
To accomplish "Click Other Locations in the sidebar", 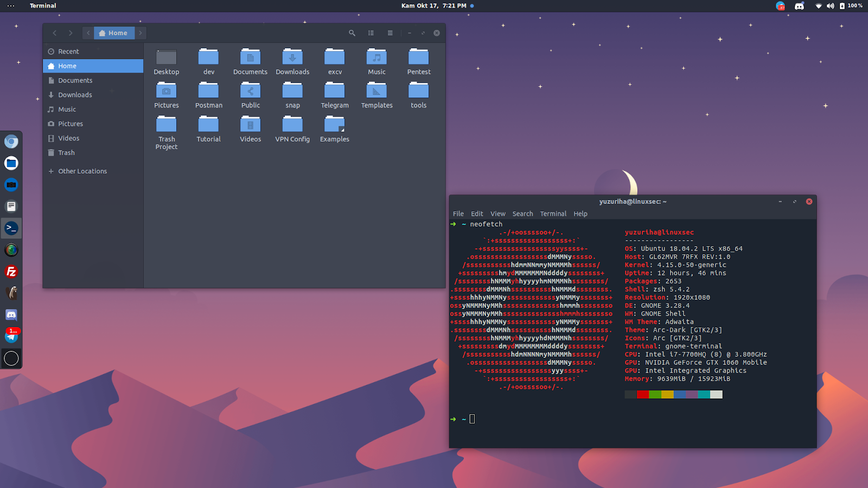I will (x=82, y=171).
